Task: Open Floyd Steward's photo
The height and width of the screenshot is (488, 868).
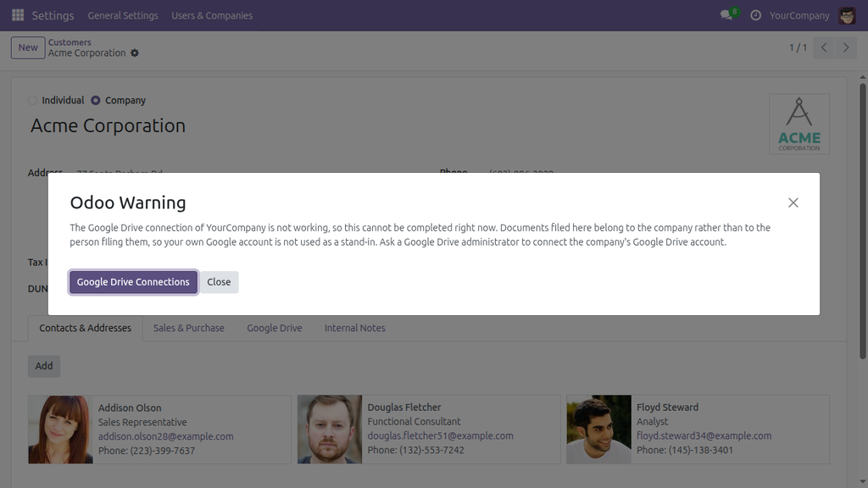Action: click(599, 430)
